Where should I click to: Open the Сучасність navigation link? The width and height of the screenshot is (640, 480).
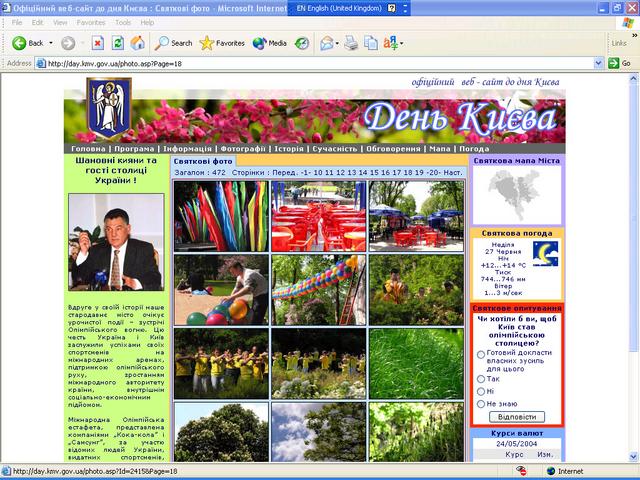tap(335, 149)
